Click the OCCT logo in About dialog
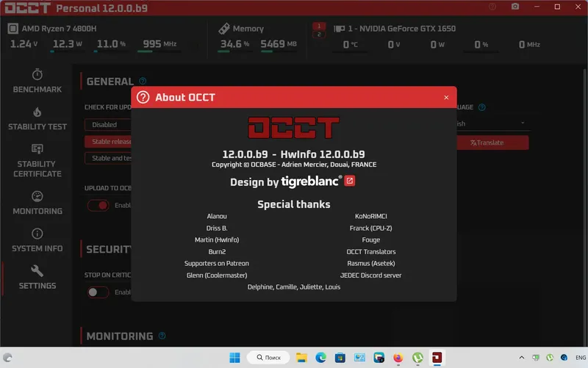The width and height of the screenshot is (588, 368). pos(293,128)
